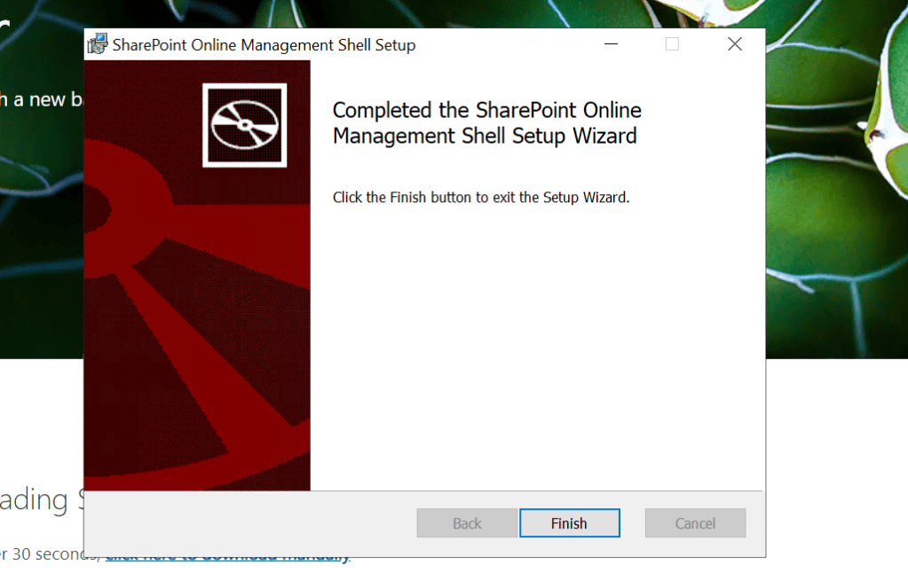The height and width of the screenshot is (588, 908).
Task: Click the CD disc icon in banner
Action: tap(244, 125)
